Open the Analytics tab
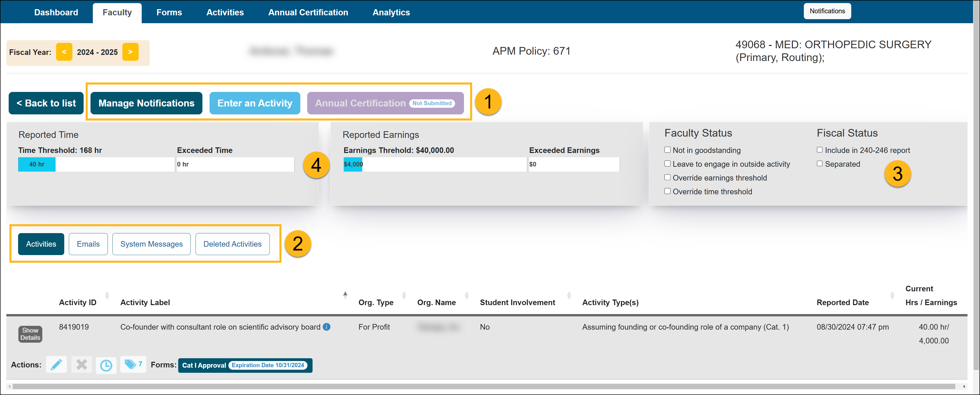This screenshot has height=395, width=980. [391, 12]
